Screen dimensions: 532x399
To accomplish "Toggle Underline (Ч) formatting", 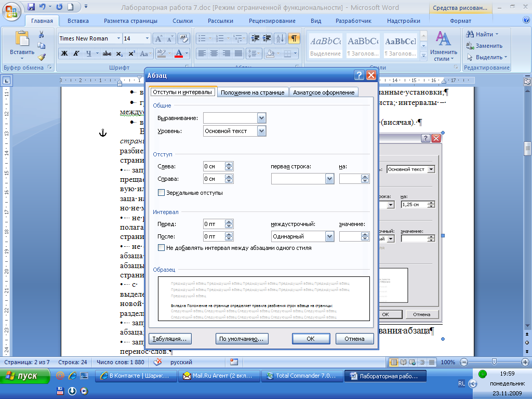I will [x=88, y=54].
